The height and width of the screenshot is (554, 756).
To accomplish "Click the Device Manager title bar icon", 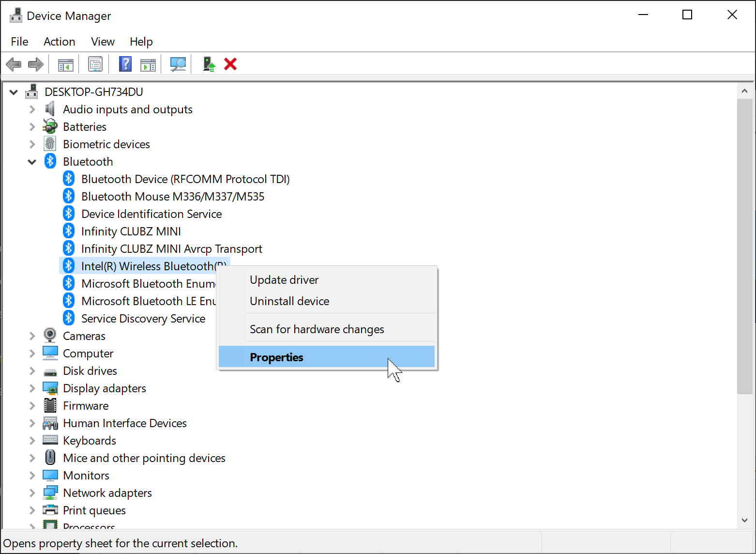I will click(16, 15).
